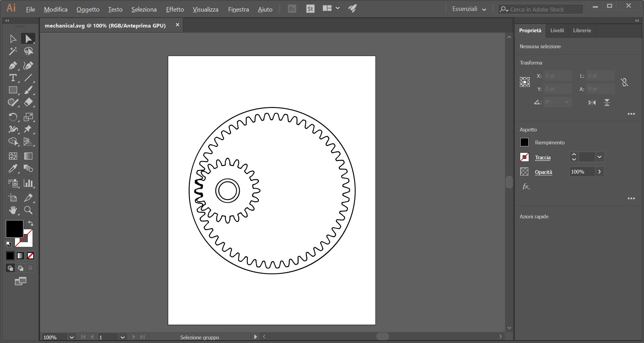Click the Cerca in Adobe Stock field

click(x=541, y=10)
